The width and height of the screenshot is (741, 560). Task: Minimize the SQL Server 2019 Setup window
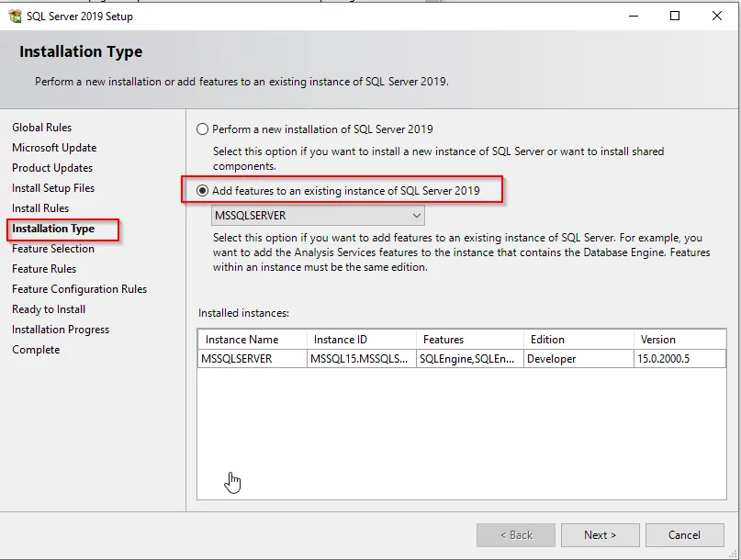(x=634, y=17)
